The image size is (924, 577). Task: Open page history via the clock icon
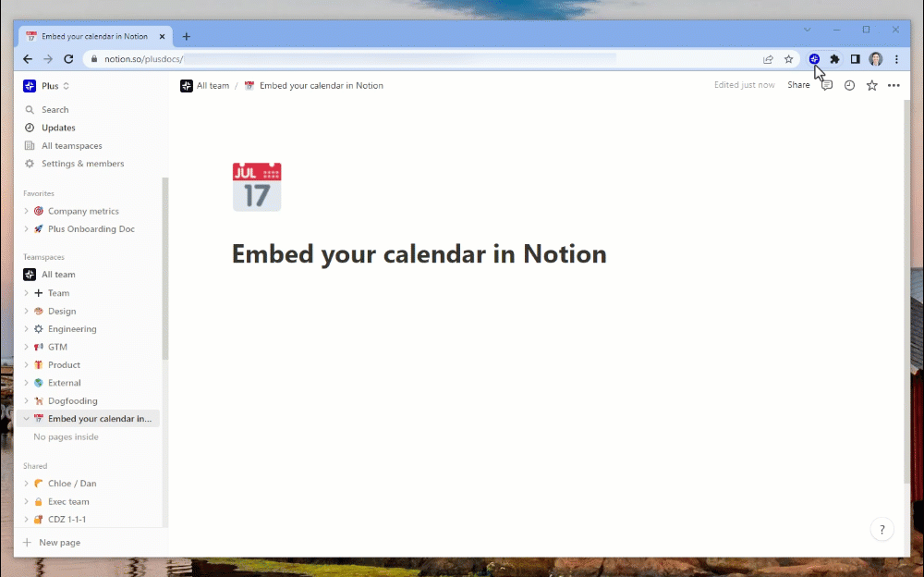coord(848,84)
